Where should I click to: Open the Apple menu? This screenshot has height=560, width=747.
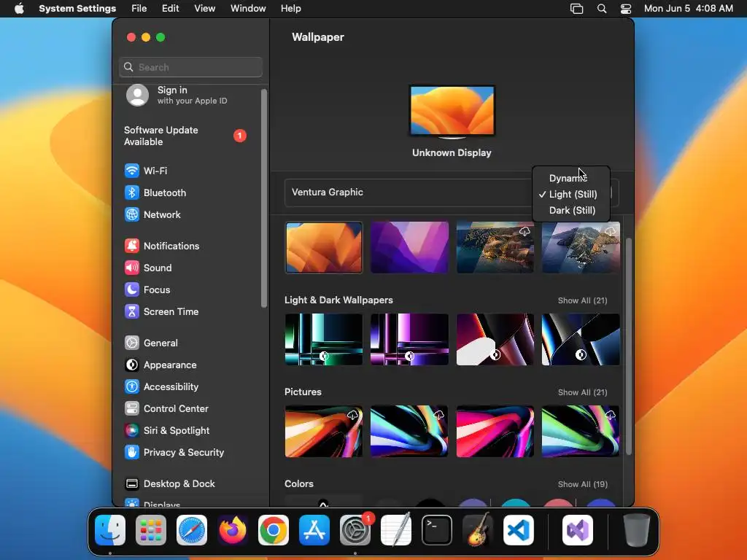19,9
